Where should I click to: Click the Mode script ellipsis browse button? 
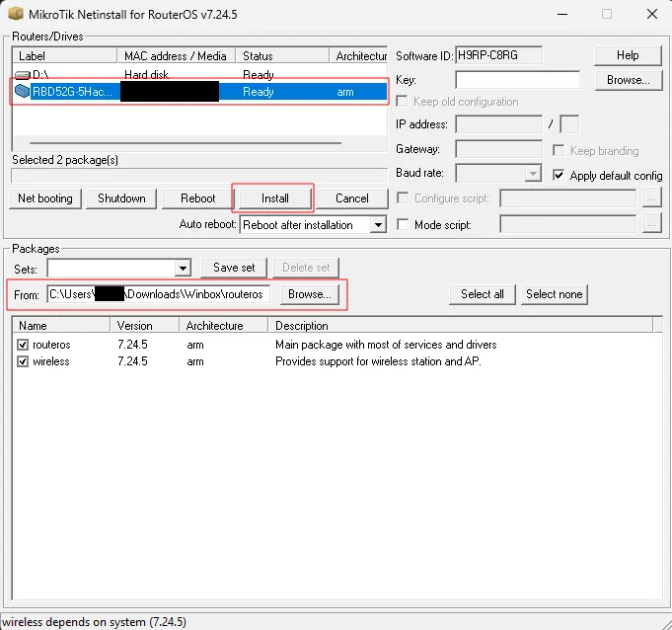(x=651, y=225)
